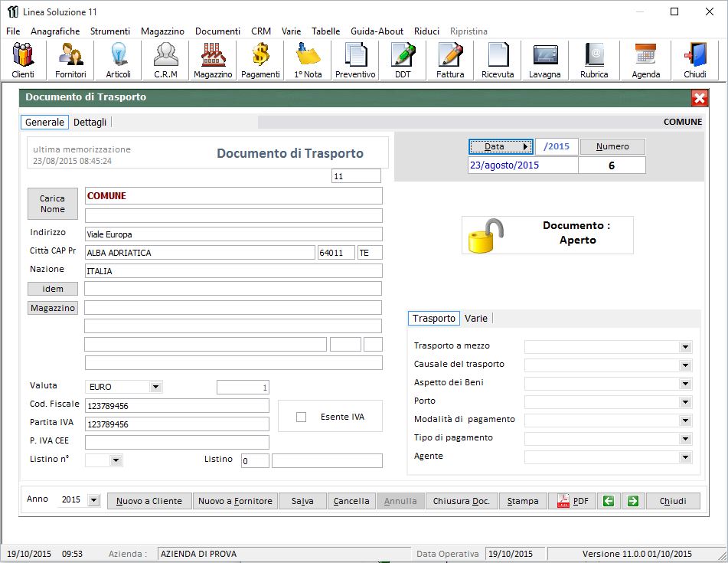This screenshot has height=563, width=728.
Task: Click the Stampa button
Action: pos(523,501)
